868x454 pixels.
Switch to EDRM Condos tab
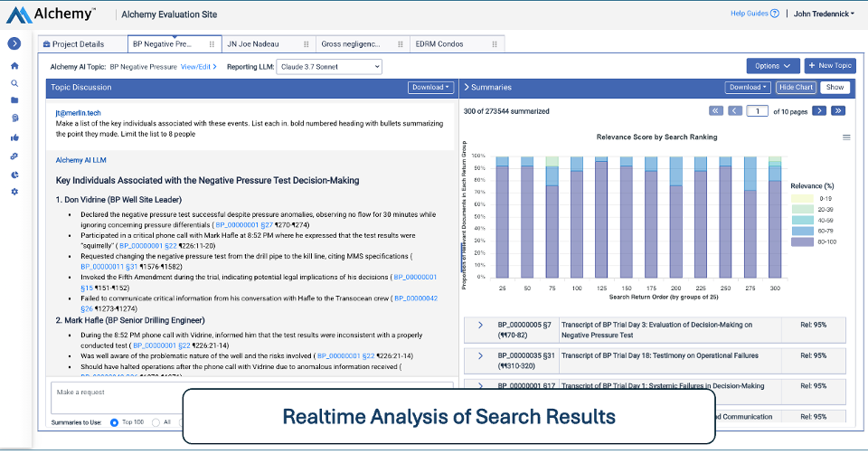(457, 44)
